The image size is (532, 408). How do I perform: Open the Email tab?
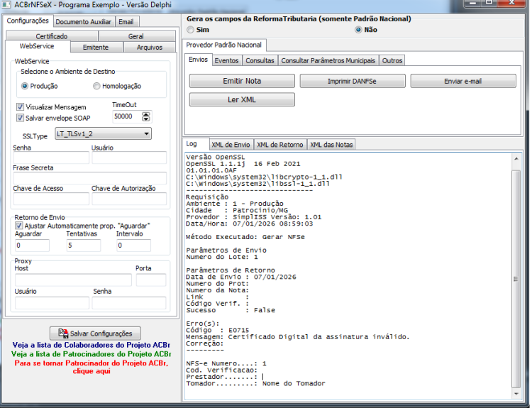pyautogui.click(x=126, y=22)
